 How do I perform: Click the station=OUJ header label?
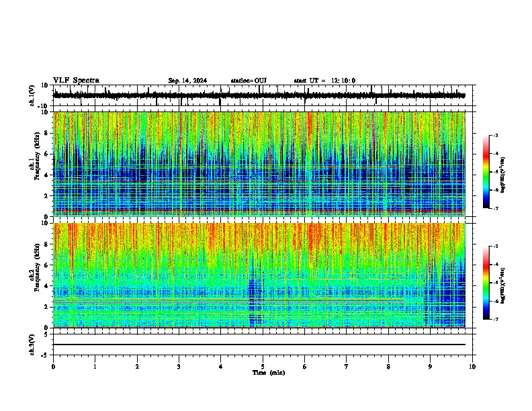point(249,81)
